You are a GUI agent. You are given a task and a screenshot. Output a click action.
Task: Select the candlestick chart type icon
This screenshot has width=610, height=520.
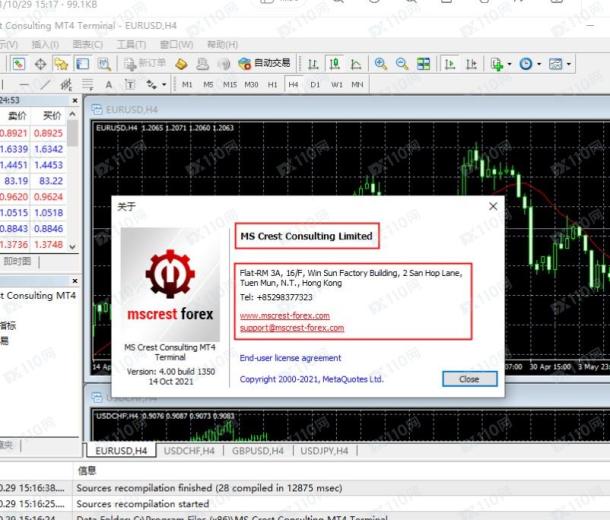click(334, 63)
